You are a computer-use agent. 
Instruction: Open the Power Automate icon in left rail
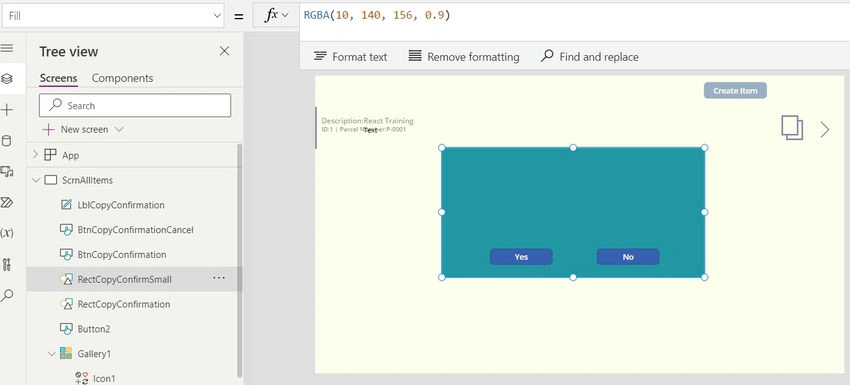click(x=7, y=203)
